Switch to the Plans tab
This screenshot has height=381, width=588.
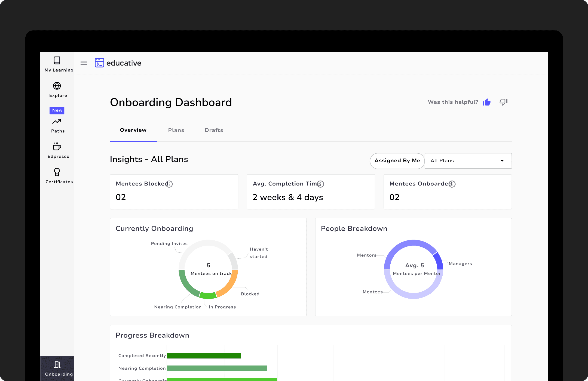point(176,130)
